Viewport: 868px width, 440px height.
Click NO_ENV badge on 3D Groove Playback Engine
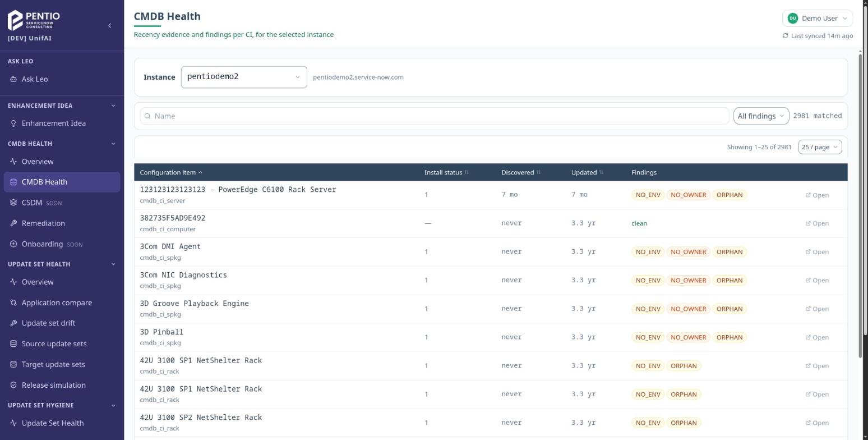648,309
